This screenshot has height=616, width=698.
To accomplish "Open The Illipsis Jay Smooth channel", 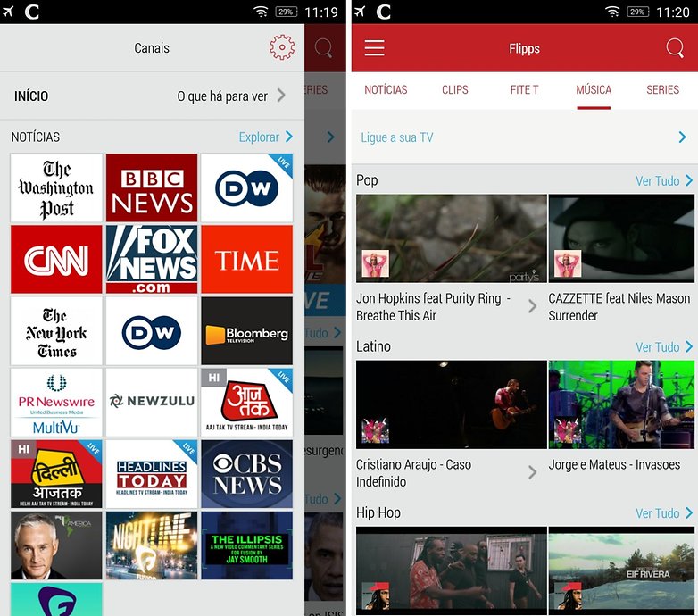I will [x=247, y=545].
